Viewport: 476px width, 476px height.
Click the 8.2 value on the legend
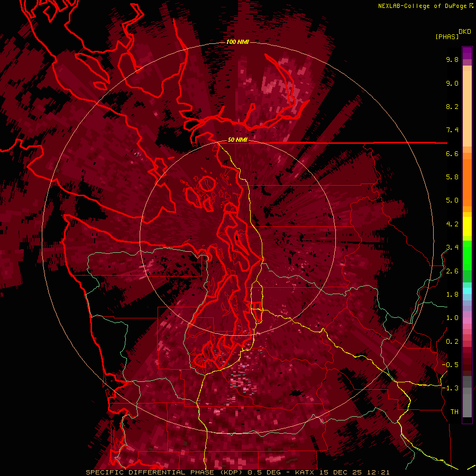pos(452,106)
